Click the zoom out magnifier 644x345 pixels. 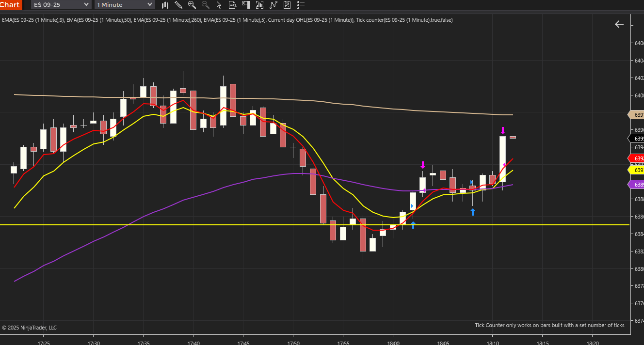pos(205,5)
